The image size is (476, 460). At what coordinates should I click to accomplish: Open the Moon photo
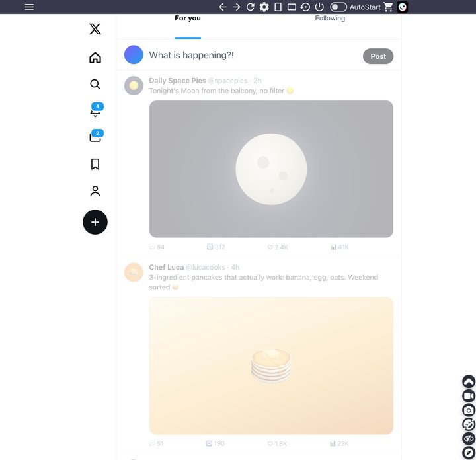click(271, 169)
